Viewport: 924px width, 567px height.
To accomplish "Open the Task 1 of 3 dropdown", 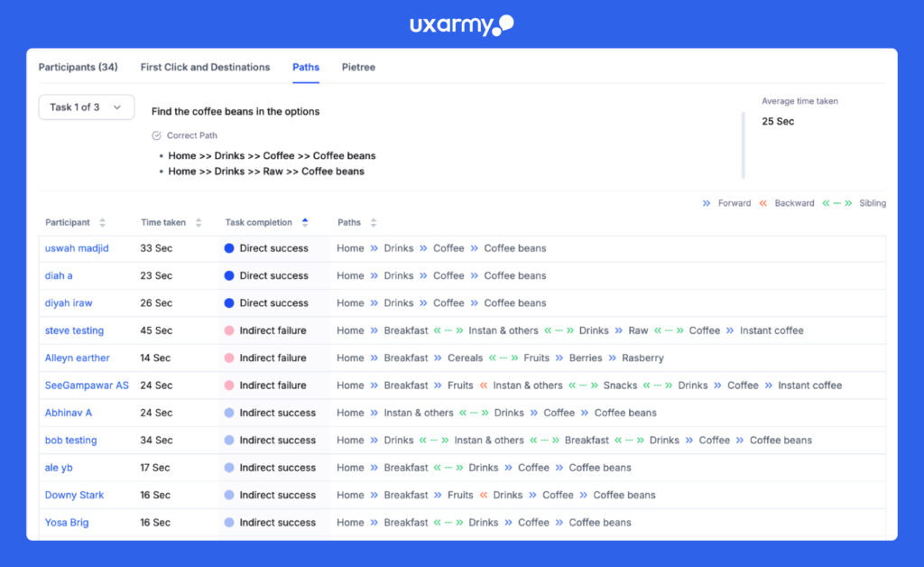I will (86, 107).
